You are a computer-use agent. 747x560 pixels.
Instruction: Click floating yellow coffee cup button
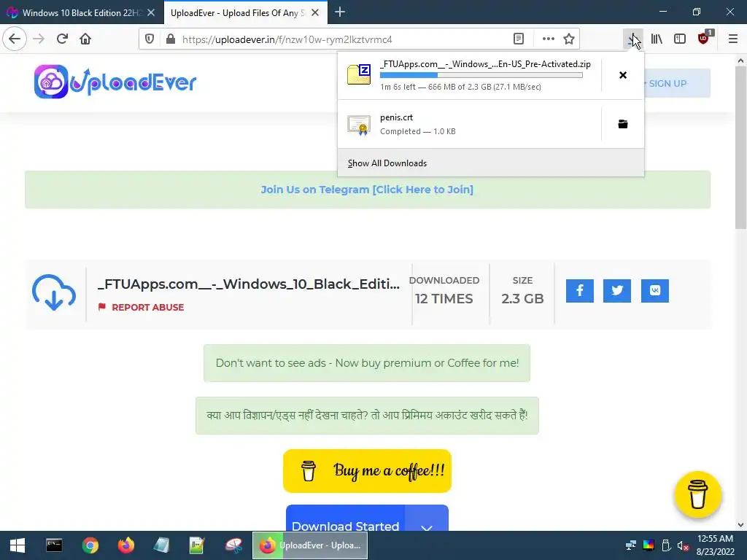pyautogui.click(x=698, y=494)
